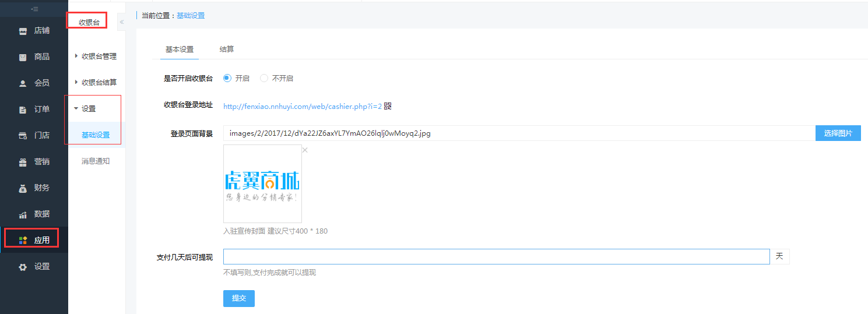868x314 pixels.
Task: Select the 开启 radio button
Action: (227, 78)
